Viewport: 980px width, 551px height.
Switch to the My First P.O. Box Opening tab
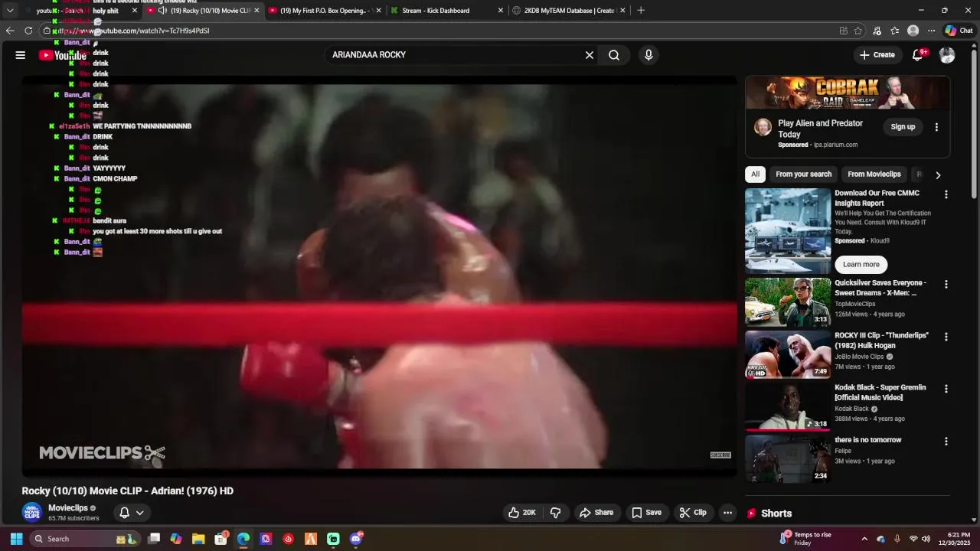[325, 10]
